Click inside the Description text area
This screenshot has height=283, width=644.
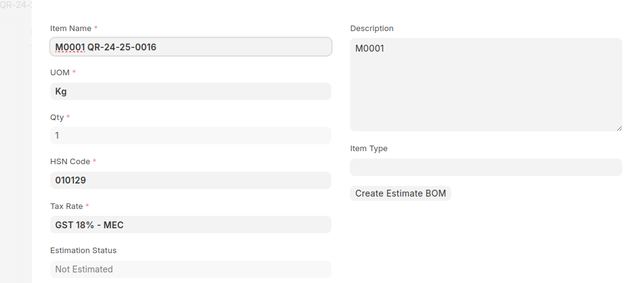(485, 85)
